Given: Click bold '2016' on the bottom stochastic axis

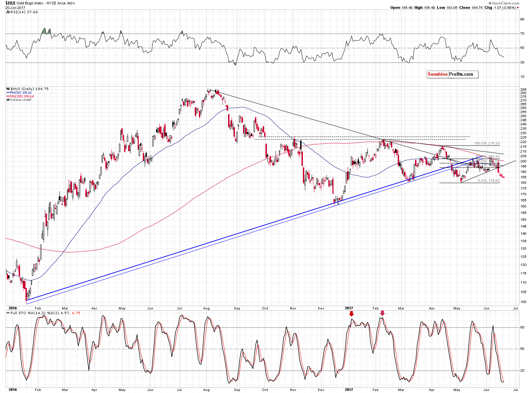Looking at the screenshot, I should 13,390.
